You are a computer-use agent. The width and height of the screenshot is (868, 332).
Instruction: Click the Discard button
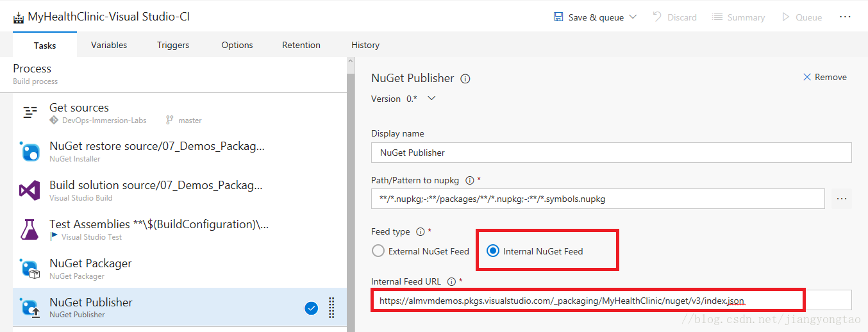pos(674,17)
